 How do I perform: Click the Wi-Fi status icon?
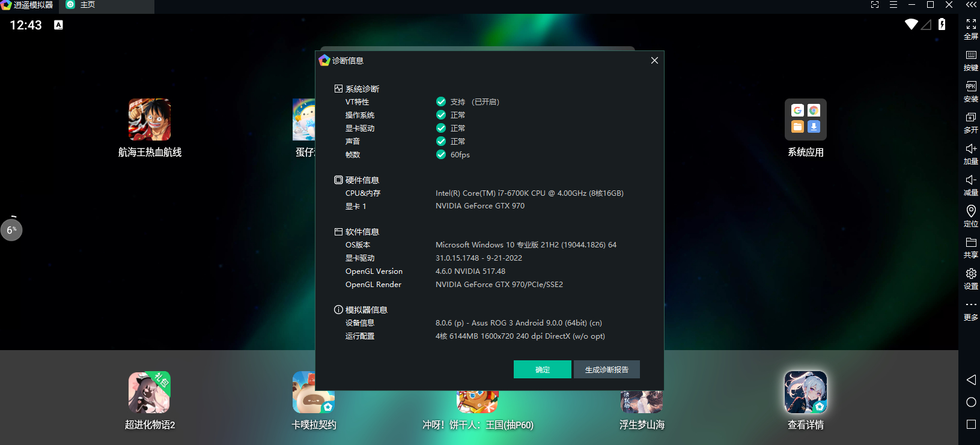pos(912,24)
